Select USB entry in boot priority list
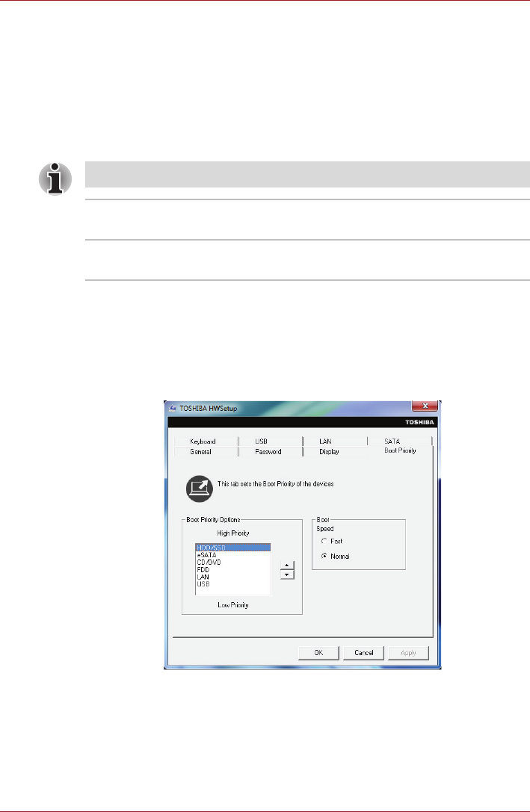This screenshot has height=812, width=530. [233, 583]
